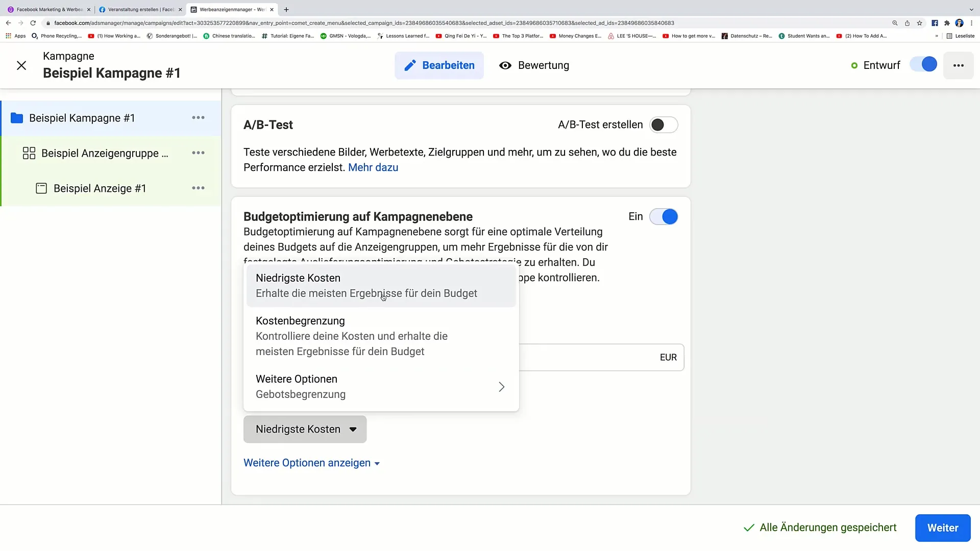Screen dimensions: 980x551
Task: Show more bookmarks overflow chevron
Action: pyautogui.click(x=937, y=36)
